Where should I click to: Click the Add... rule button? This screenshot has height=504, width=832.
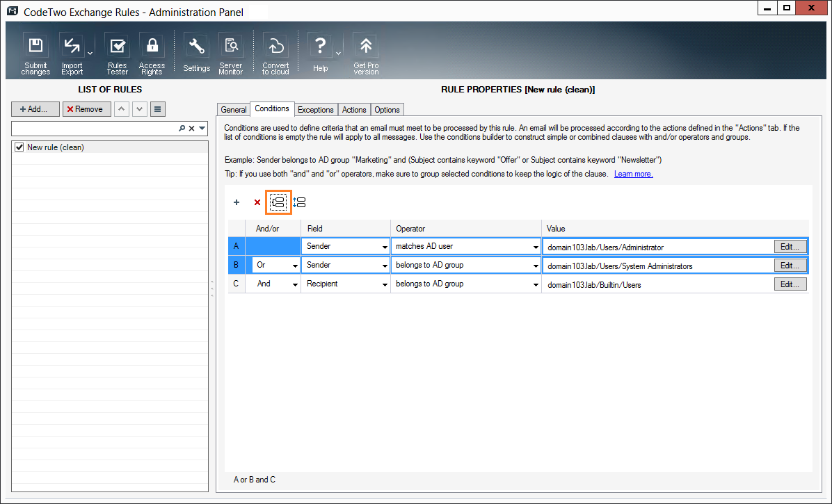(x=35, y=109)
